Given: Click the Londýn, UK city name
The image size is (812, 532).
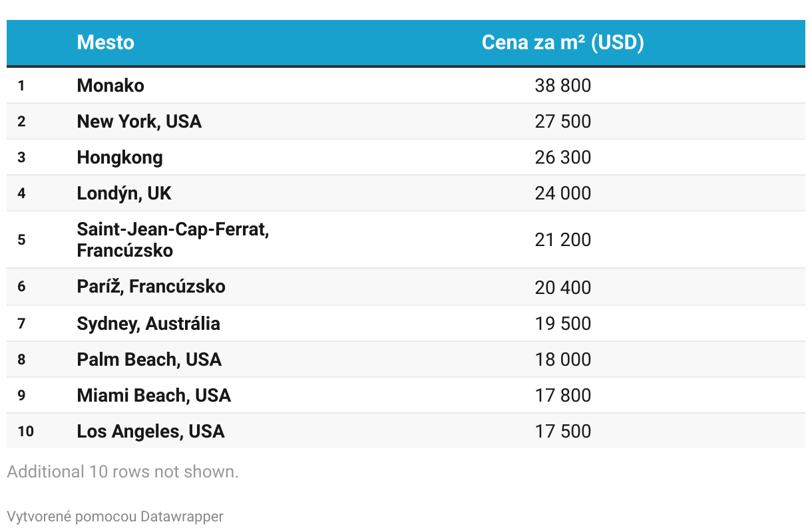Looking at the screenshot, I should (124, 194).
